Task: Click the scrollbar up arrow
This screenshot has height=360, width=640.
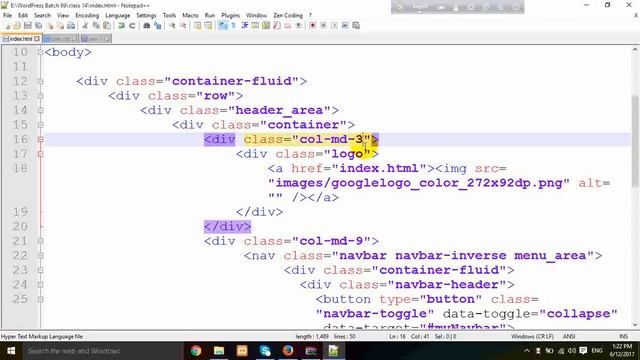Action: (x=635, y=50)
